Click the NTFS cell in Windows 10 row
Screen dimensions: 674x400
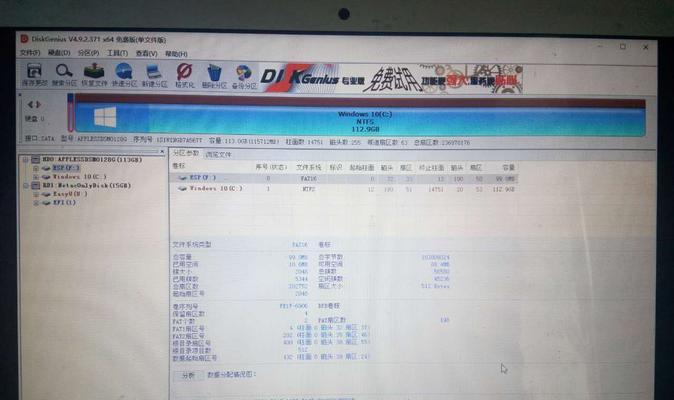point(309,189)
